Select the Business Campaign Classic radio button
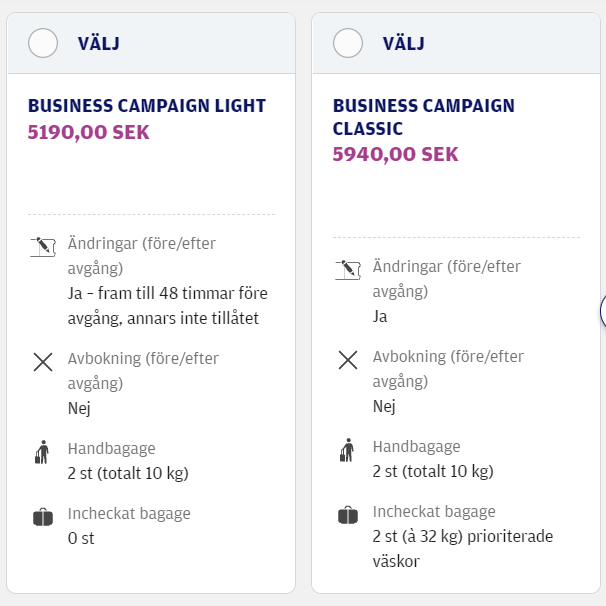This screenshot has height=606, width=606. coord(348,43)
